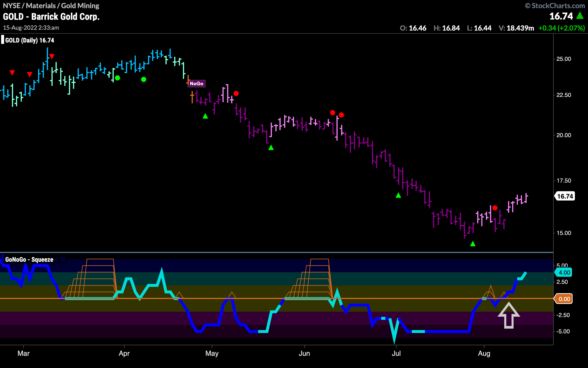
Task: Click the large header price 16.74
Action: (x=561, y=16)
